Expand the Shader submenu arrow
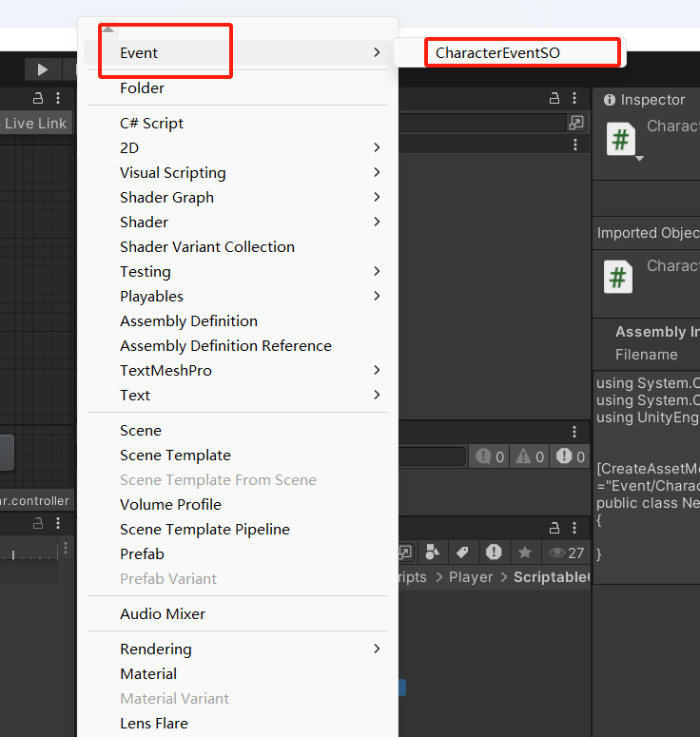 click(377, 222)
